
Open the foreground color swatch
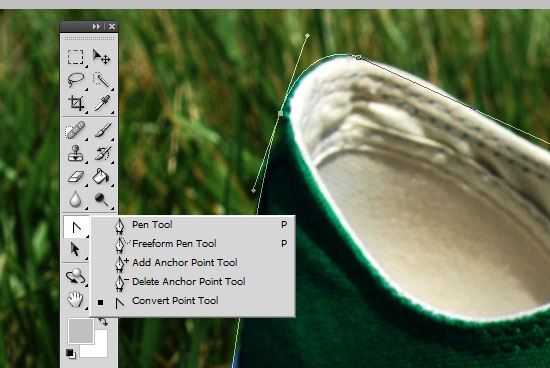[x=81, y=330]
